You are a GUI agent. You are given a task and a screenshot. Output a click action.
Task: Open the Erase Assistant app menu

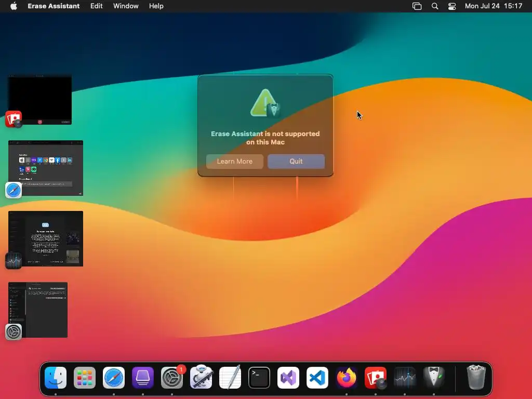[54, 6]
